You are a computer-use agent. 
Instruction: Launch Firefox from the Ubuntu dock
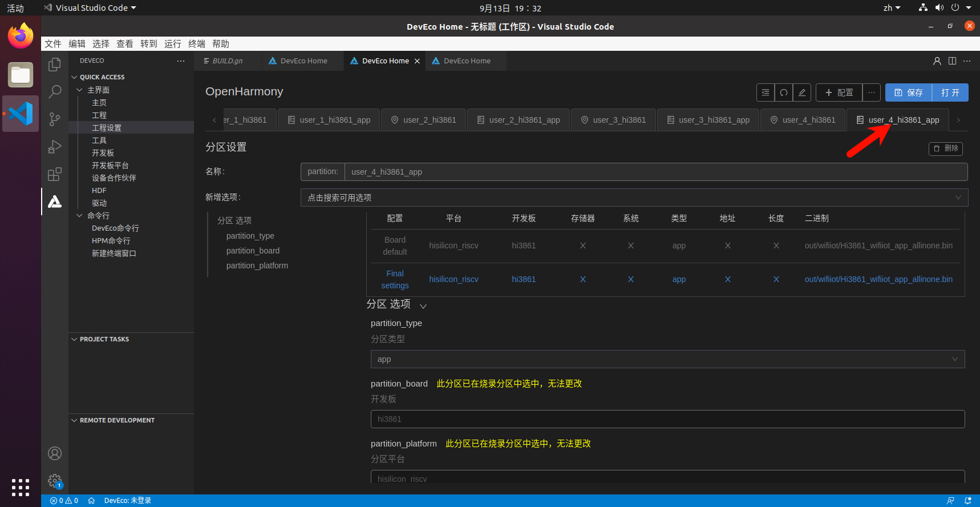tap(21, 37)
